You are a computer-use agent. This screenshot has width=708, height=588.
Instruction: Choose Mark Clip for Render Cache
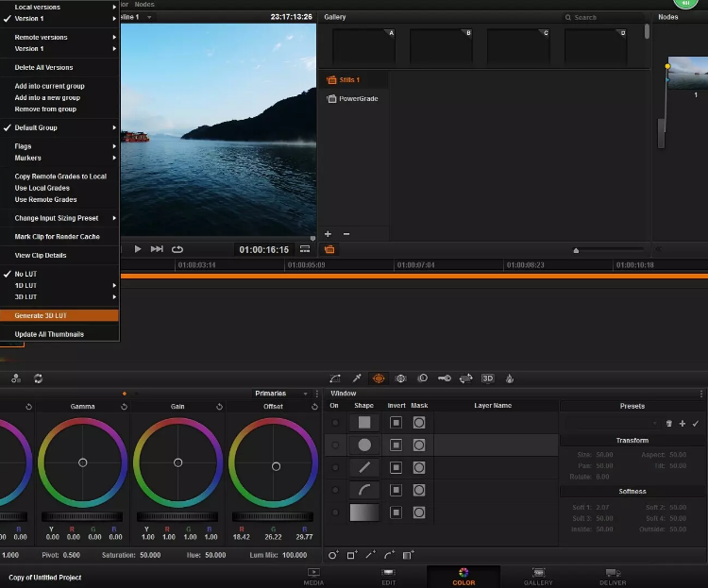pyautogui.click(x=59, y=237)
